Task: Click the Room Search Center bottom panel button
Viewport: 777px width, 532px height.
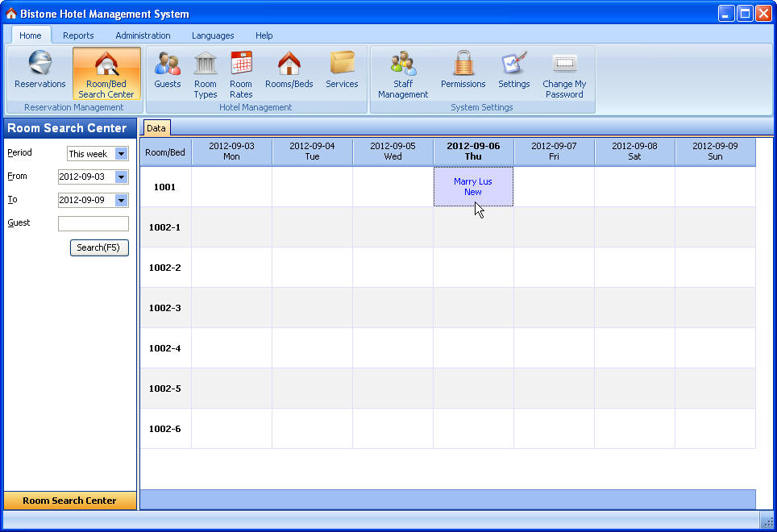Action: tap(69, 501)
